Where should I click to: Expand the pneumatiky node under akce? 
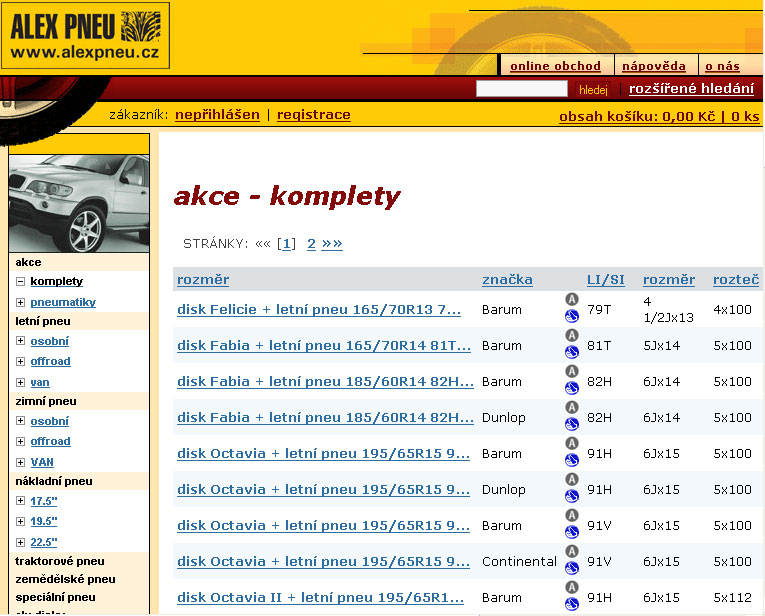20,302
